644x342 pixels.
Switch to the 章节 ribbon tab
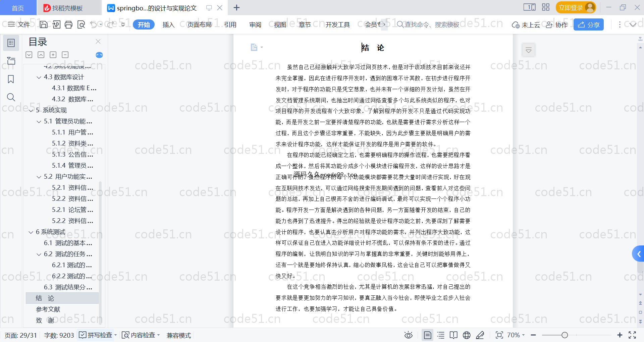[305, 24]
